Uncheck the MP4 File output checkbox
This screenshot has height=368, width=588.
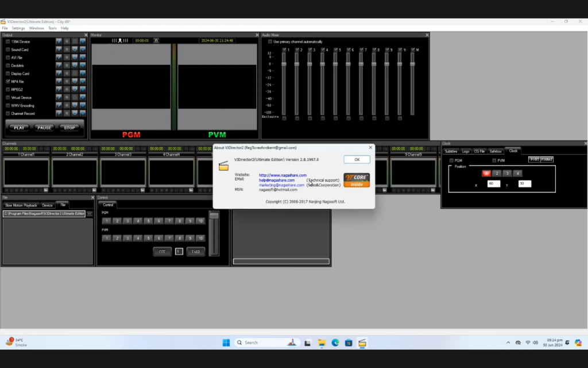(7, 82)
